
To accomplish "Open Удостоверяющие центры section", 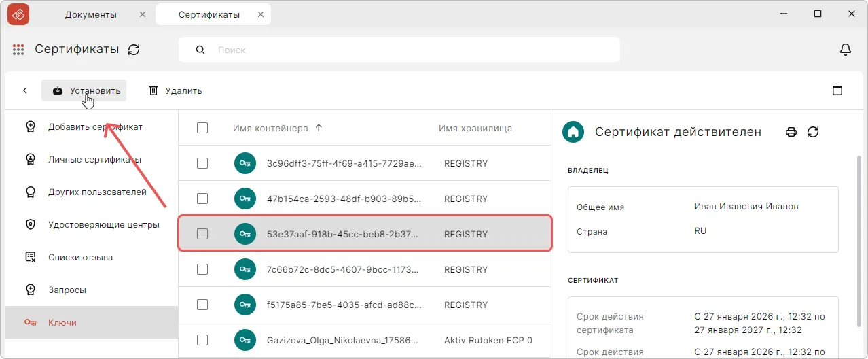I will point(91,224).
